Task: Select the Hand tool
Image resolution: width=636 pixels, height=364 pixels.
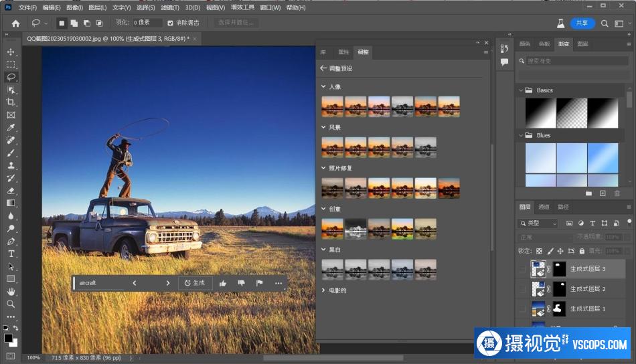Action: (11, 292)
